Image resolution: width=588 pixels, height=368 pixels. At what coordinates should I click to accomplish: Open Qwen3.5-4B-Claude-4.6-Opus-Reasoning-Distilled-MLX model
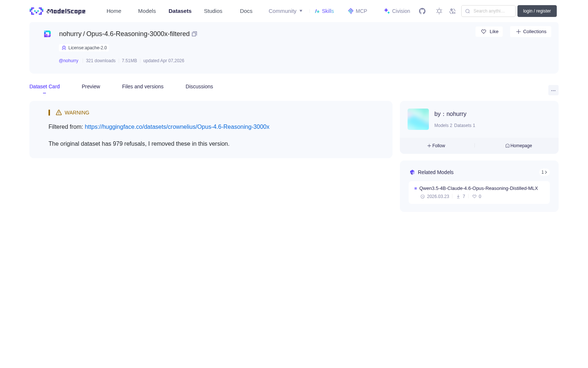tap(478, 188)
